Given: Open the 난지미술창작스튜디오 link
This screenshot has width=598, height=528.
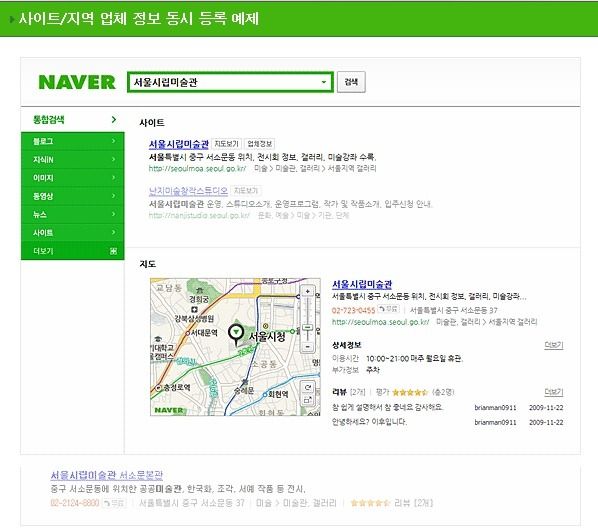Looking at the screenshot, I should click(x=188, y=190).
